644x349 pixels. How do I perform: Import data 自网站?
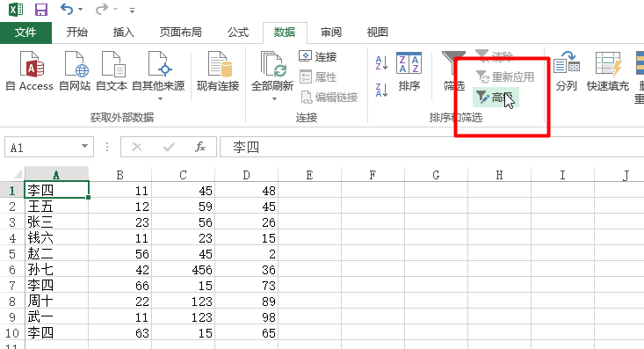(75, 70)
